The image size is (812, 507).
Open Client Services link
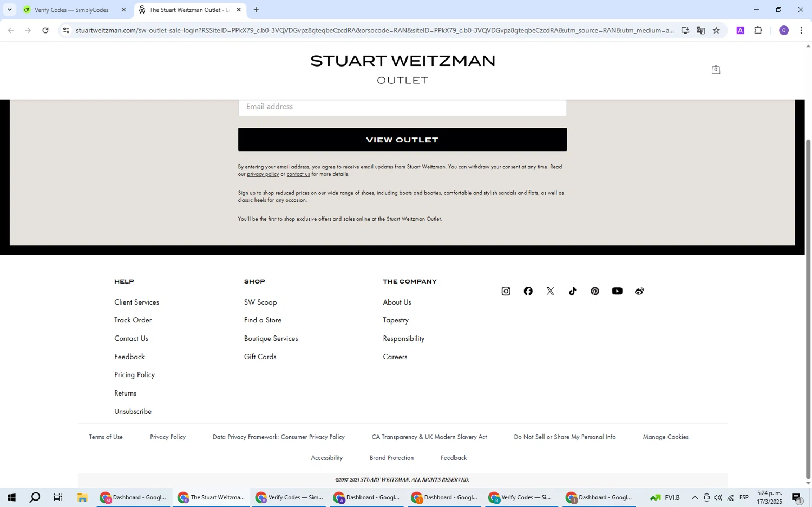click(136, 302)
